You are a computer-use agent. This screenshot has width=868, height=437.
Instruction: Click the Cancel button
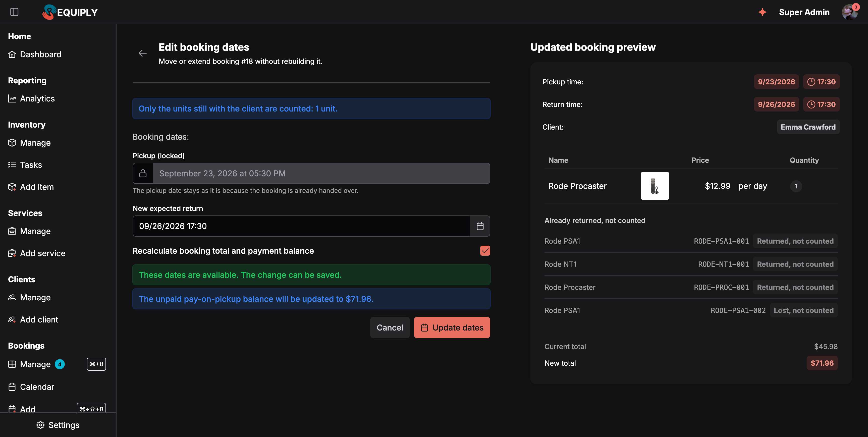tap(390, 327)
